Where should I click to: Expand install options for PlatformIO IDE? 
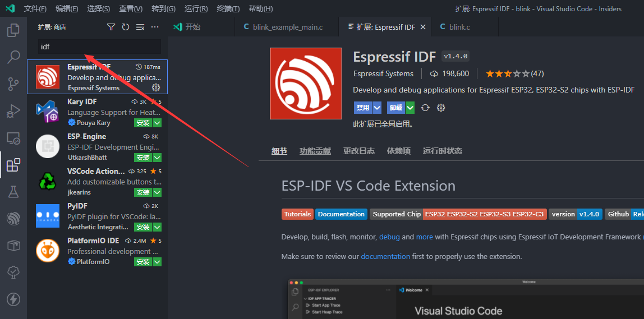pyautogui.click(x=157, y=262)
